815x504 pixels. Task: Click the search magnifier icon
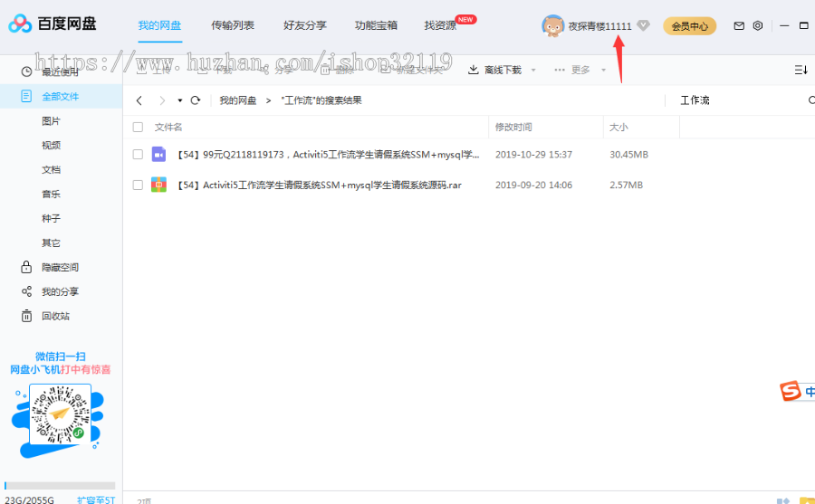tap(811, 100)
